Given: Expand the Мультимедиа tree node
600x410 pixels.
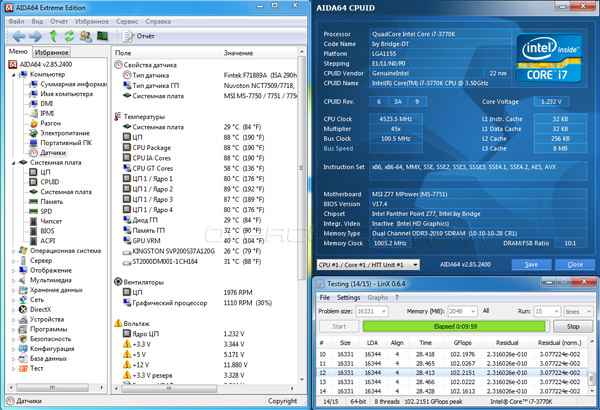Looking at the screenshot, I should click(x=13, y=280).
